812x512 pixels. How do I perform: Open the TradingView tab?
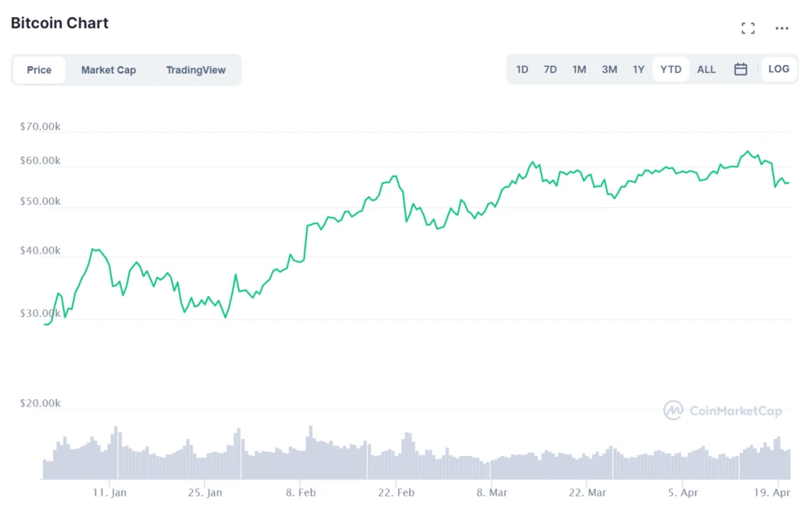click(196, 70)
